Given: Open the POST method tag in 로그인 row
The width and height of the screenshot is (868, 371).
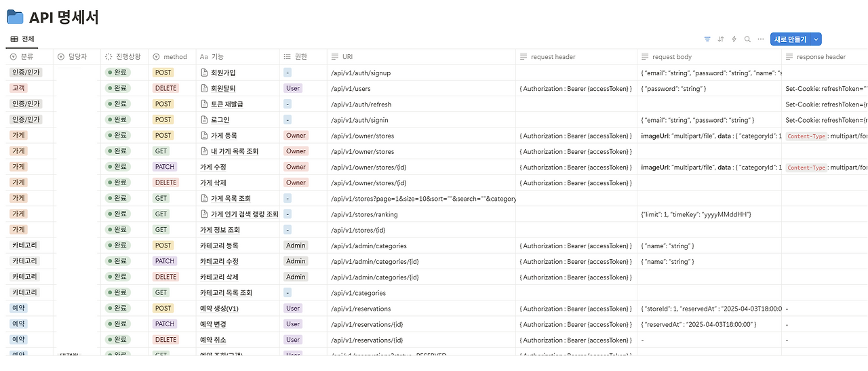Looking at the screenshot, I should (x=163, y=119).
